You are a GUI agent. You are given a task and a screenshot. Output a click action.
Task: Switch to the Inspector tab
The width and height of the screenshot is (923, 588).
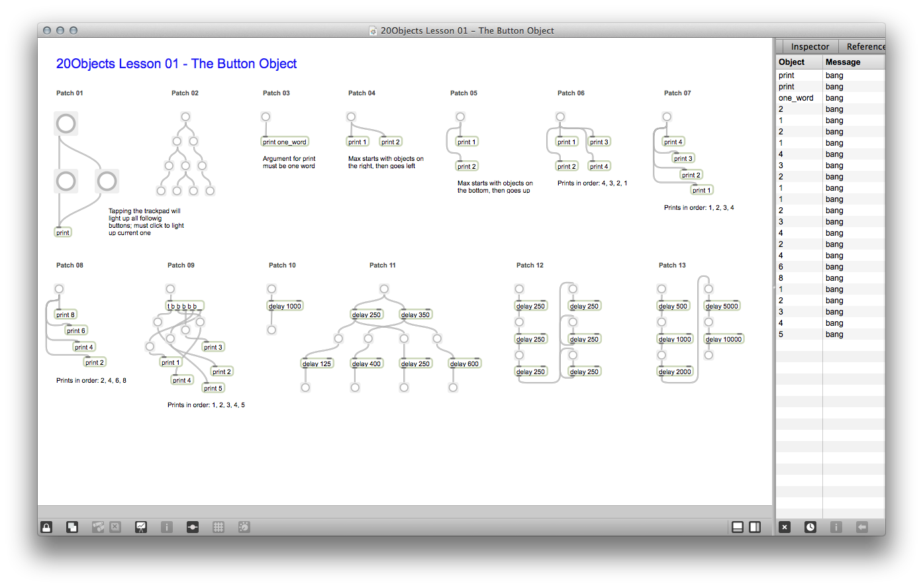[810, 46]
